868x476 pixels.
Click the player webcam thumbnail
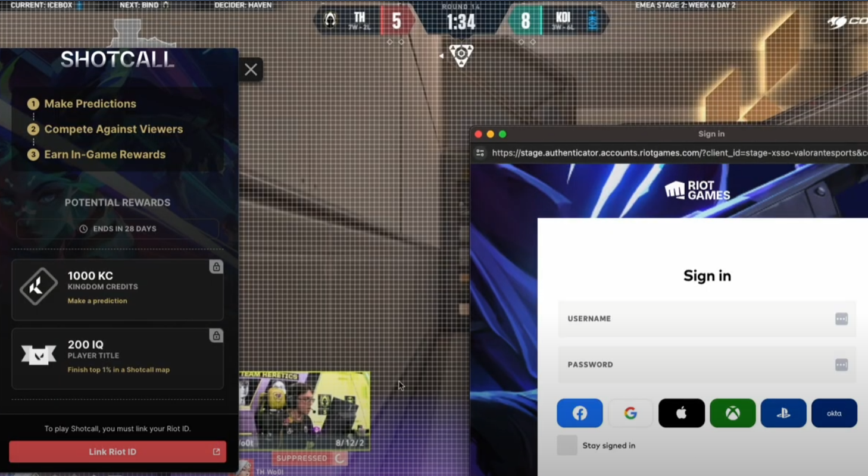point(304,411)
